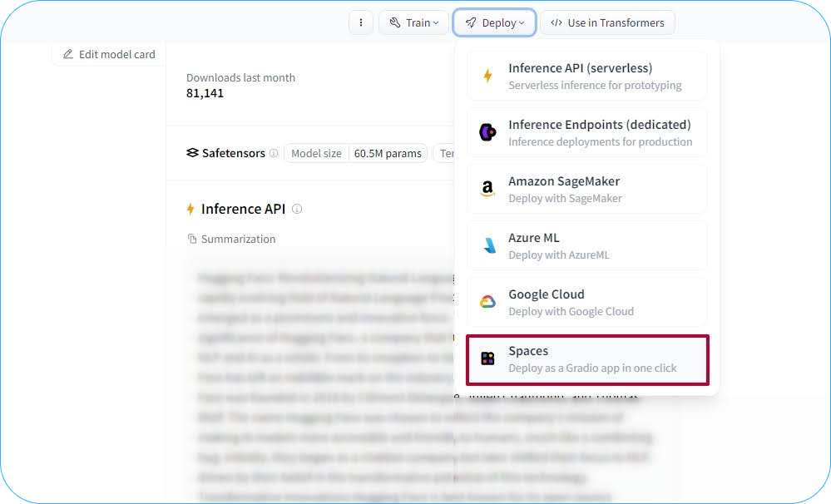
Task: Choose Amazon SageMaker deploy option
Action: [587, 189]
